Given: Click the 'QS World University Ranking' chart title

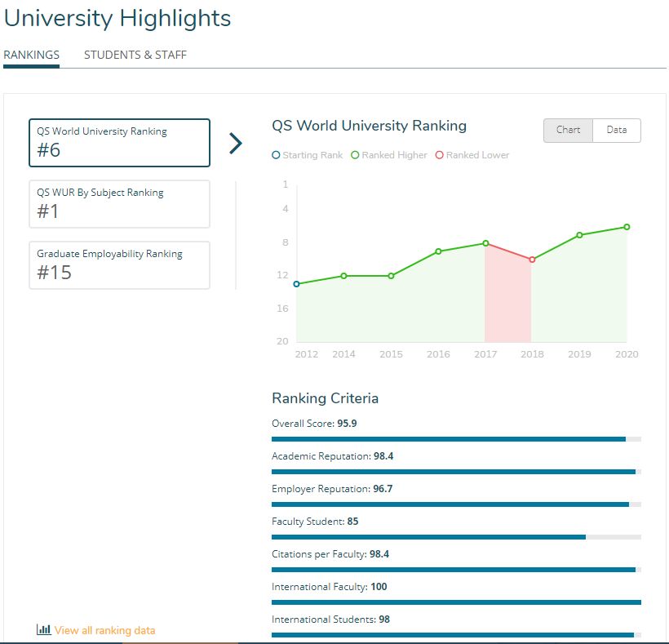Looking at the screenshot, I should (369, 126).
